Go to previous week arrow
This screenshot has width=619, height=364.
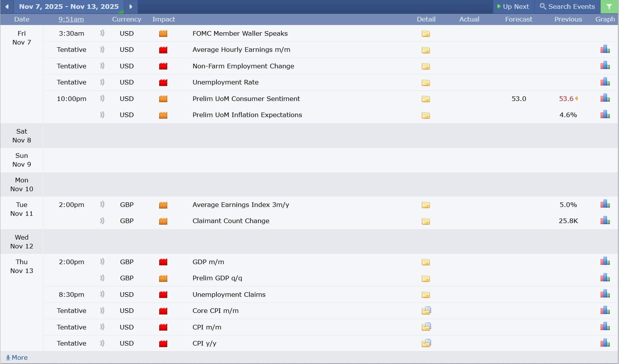point(7,7)
